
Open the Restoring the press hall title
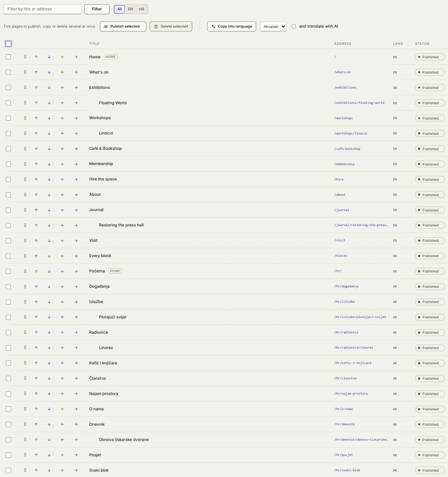pos(121,225)
